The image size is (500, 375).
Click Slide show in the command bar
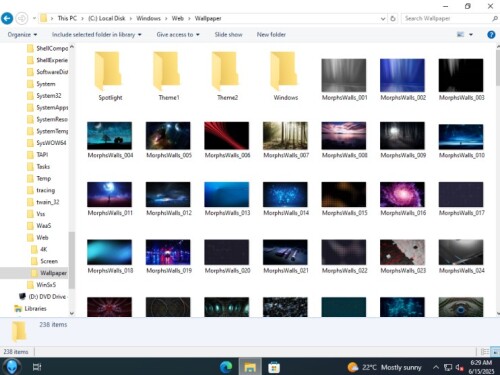click(x=228, y=34)
